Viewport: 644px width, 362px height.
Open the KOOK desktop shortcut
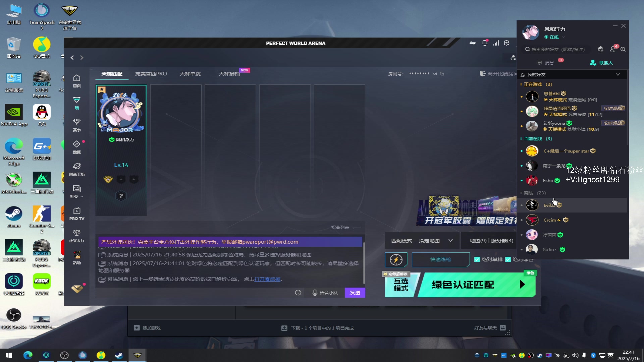click(x=42, y=285)
